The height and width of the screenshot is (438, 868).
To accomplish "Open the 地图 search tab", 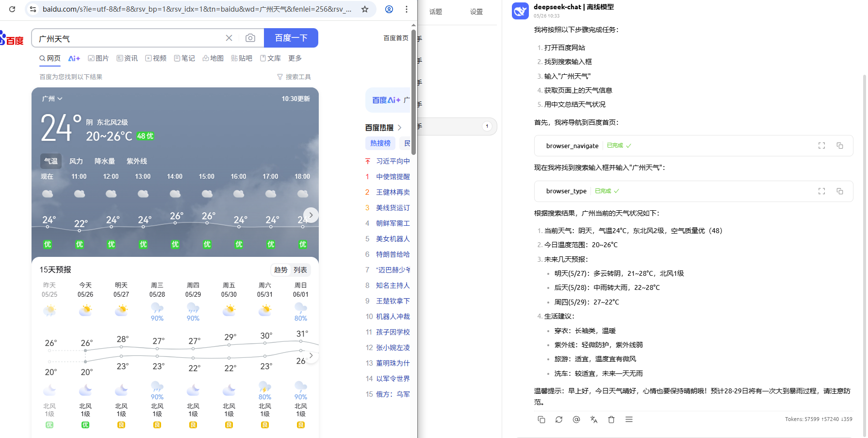I will tap(213, 58).
